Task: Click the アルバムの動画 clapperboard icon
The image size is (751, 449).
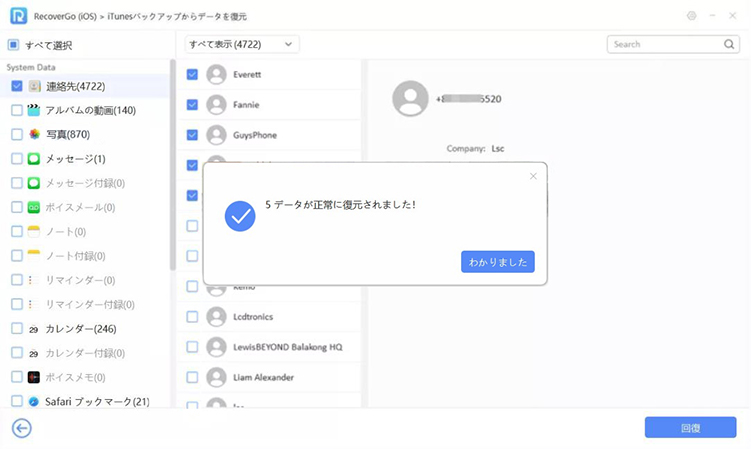Action: [x=34, y=110]
